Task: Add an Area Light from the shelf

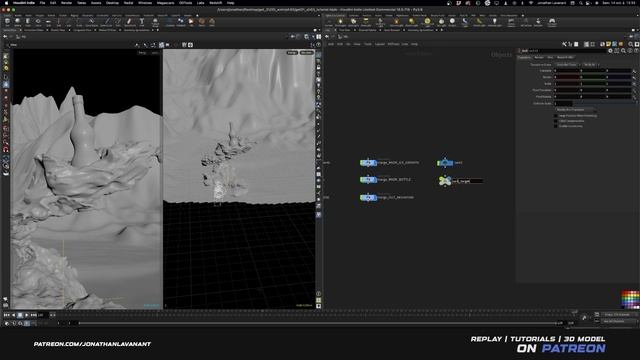Action: 366,22
